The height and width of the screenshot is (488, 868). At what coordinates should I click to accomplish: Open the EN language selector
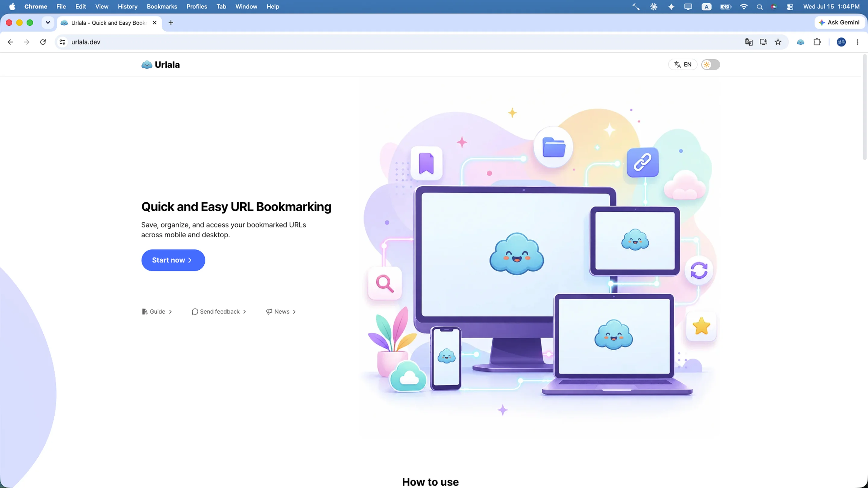(683, 65)
